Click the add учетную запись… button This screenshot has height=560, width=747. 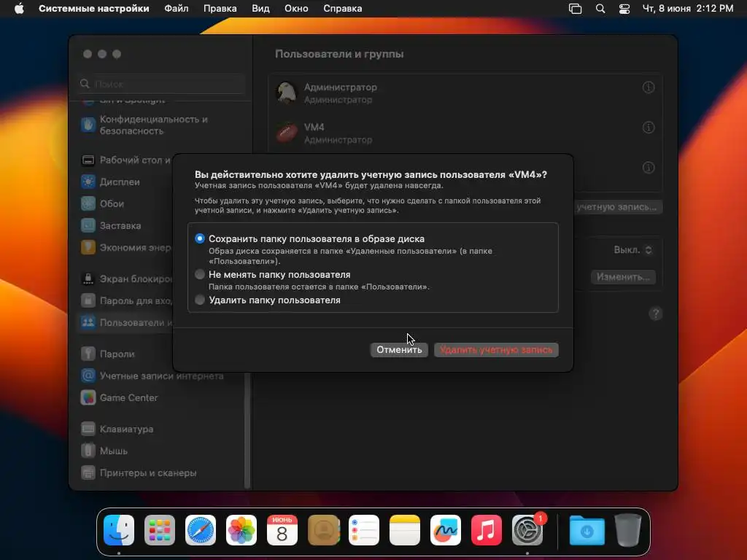(617, 207)
